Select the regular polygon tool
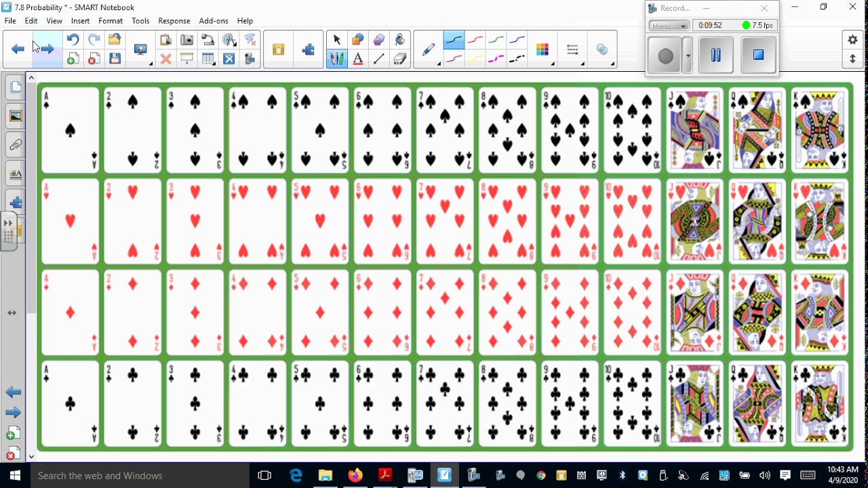The width and height of the screenshot is (868, 488). tap(379, 40)
